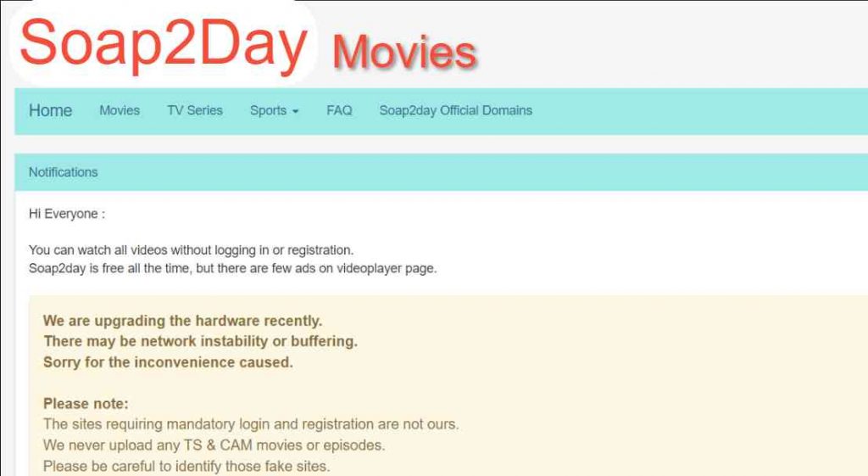
Task: Click the fake sites warning line
Action: pos(186,466)
